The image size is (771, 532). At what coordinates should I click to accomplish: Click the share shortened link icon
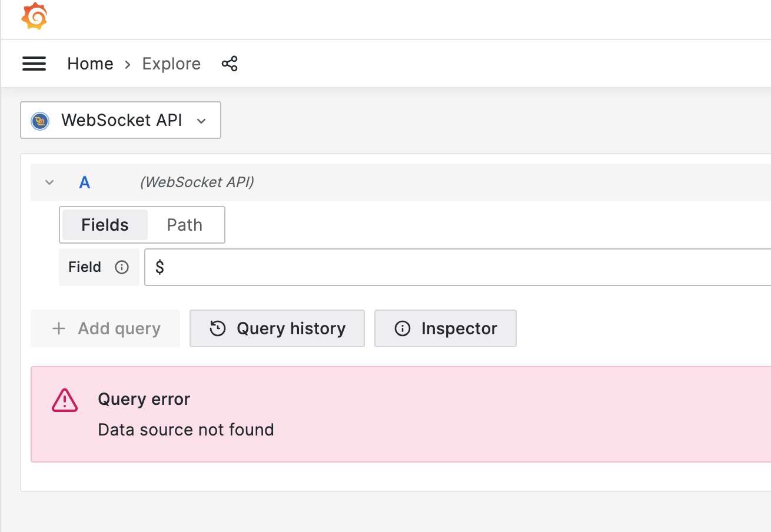click(x=230, y=63)
